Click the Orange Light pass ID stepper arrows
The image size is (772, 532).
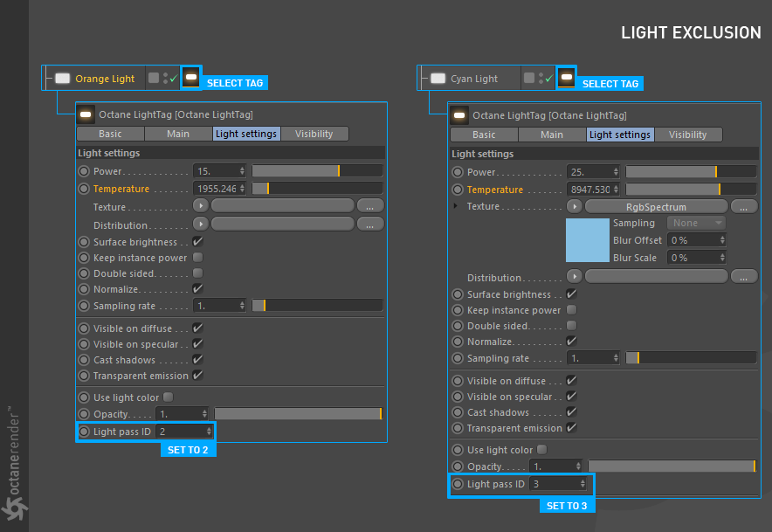pos(209,432)
